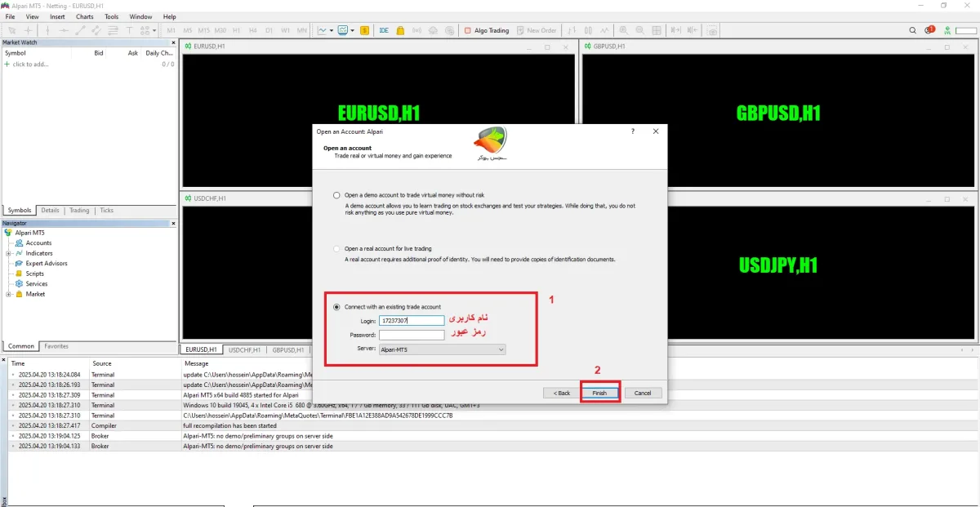Switch to bar chart icon
The height and width of the screenshot is (507, 980).
coord(572,30)
